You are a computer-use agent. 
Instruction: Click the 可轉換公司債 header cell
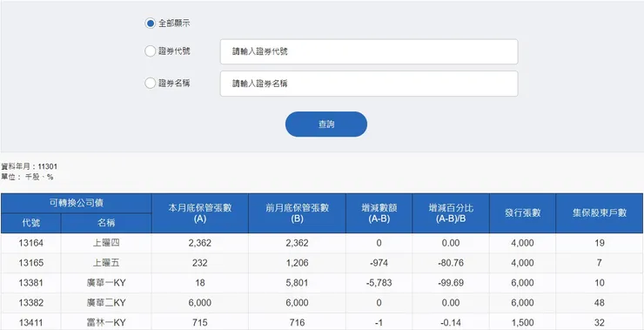77,204
